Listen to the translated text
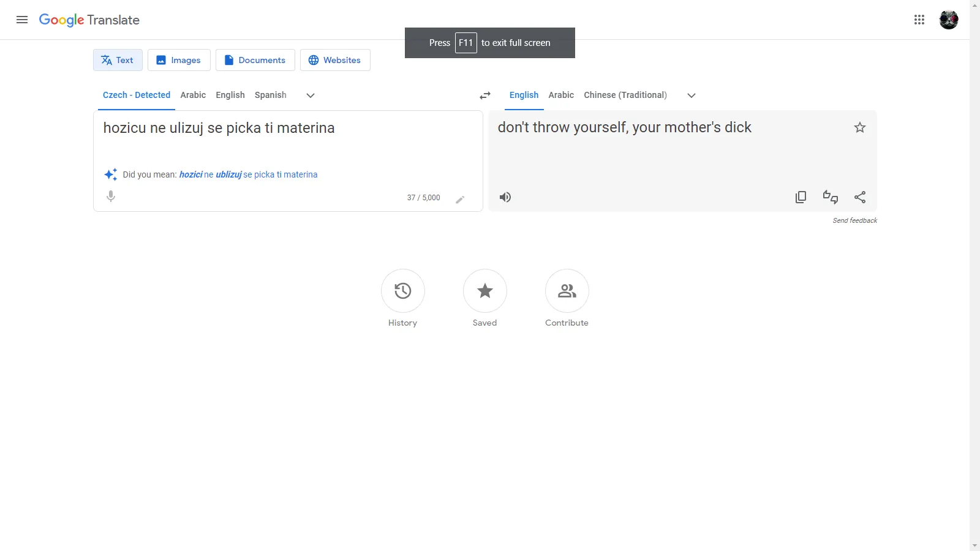Screen dimensions: 980x551 coord(505,197)
